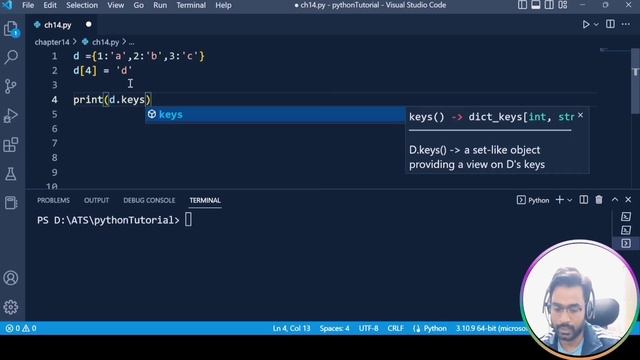The width and height of the screenshot is (640, 360).
Task: Split the terminal pane
Action: click(584, 200)
